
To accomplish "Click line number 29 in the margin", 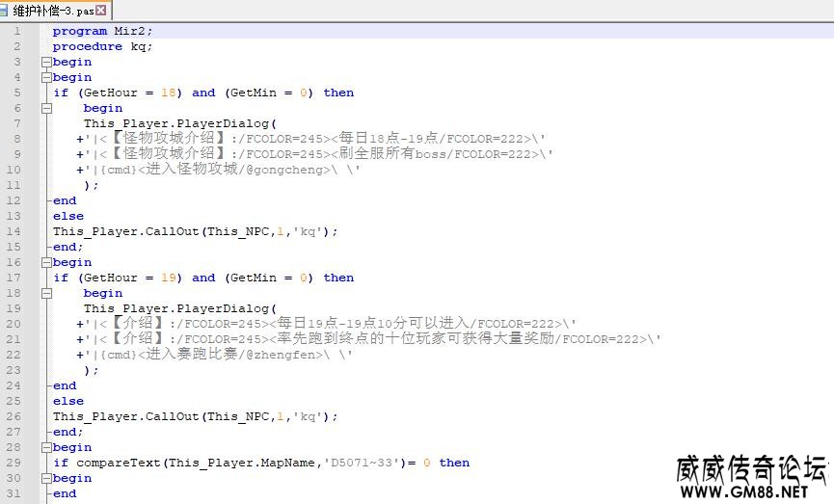I will click(x=13, y=463).
